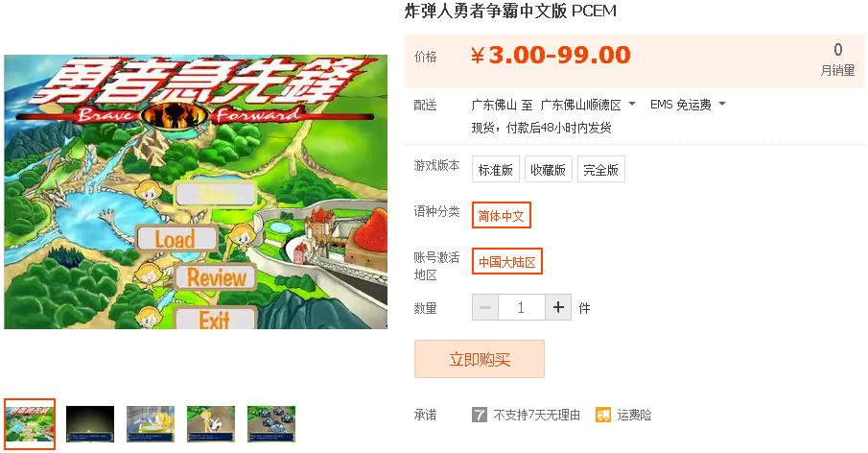This screenshot has height=453, width=868.
Task: Click the 7-day no-return policy icon
Action: [x=480, y=415]
